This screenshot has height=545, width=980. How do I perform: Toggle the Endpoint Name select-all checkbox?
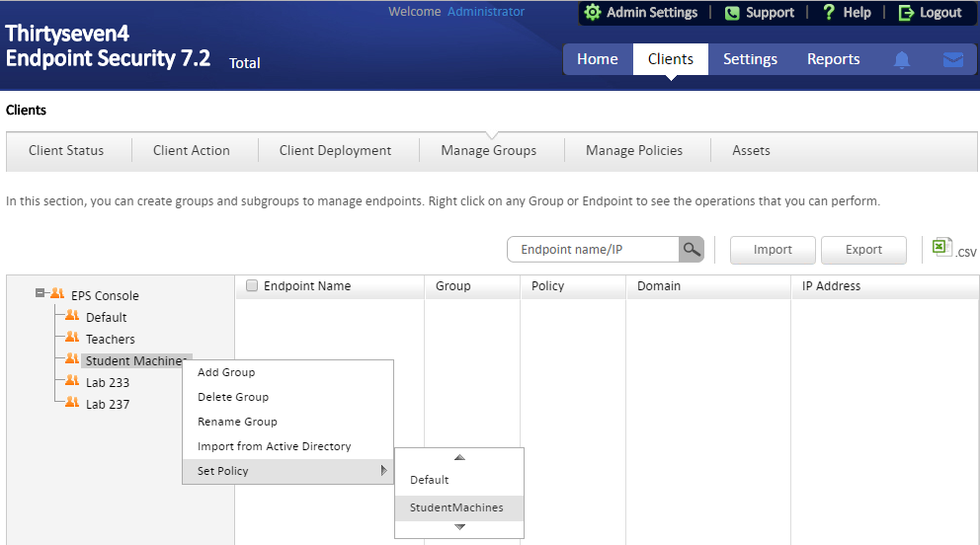coord(252,285)
